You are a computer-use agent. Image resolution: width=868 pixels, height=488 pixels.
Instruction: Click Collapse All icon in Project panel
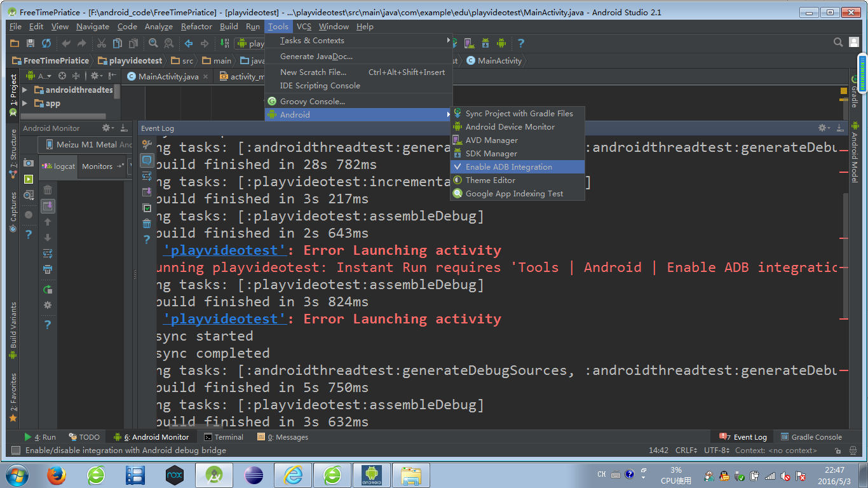click(77, 76)
